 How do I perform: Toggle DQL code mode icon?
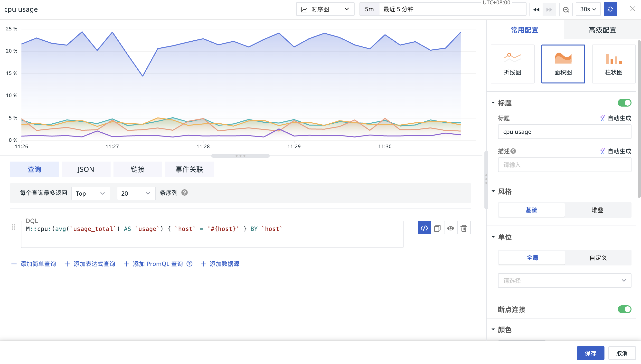424,228
